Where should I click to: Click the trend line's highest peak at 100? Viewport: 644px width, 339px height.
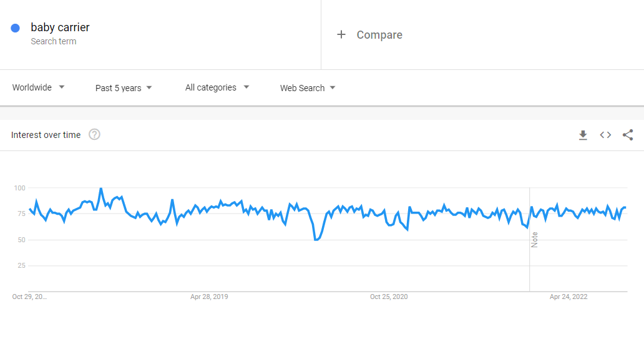coord(100,189)
